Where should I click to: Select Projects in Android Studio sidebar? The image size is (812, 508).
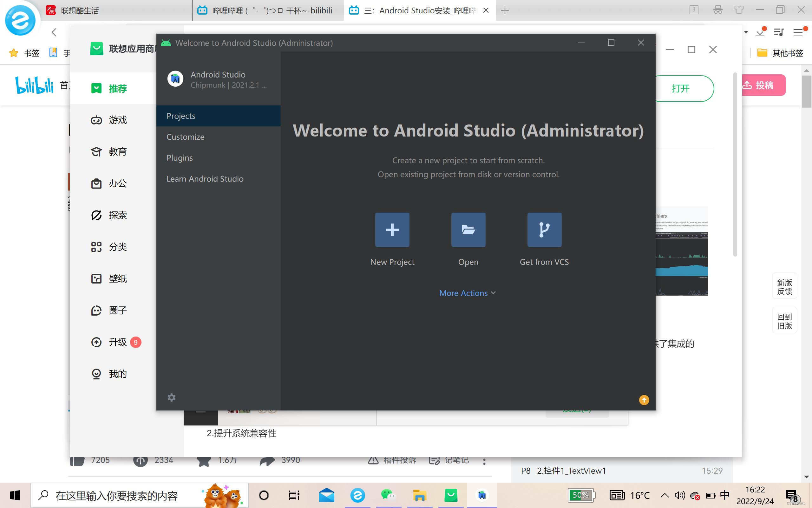(x=219, y=116)
